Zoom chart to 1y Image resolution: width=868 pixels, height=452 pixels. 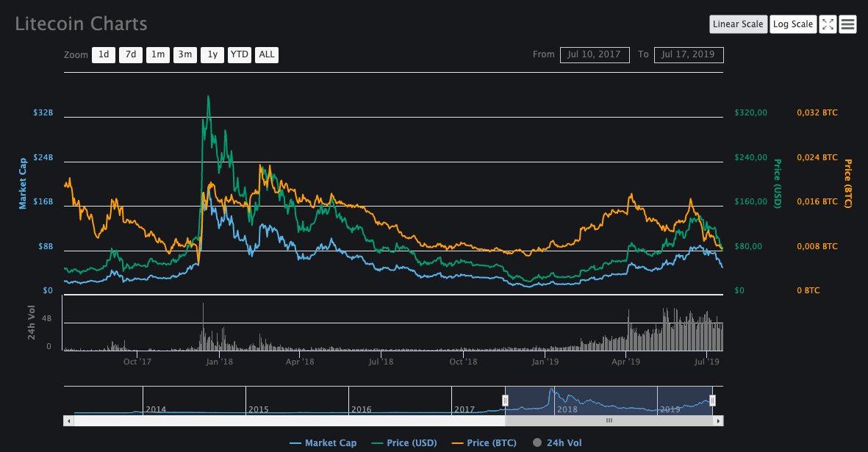click(212, 54)
